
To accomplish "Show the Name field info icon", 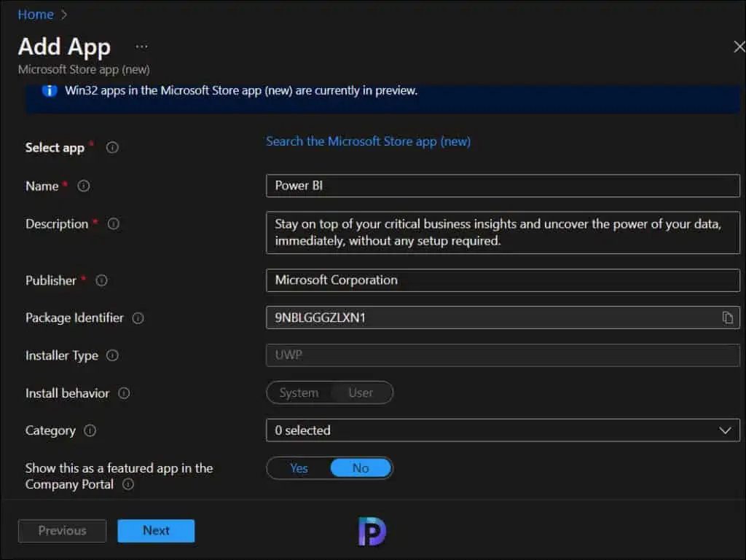I will (x=84, y=186).
